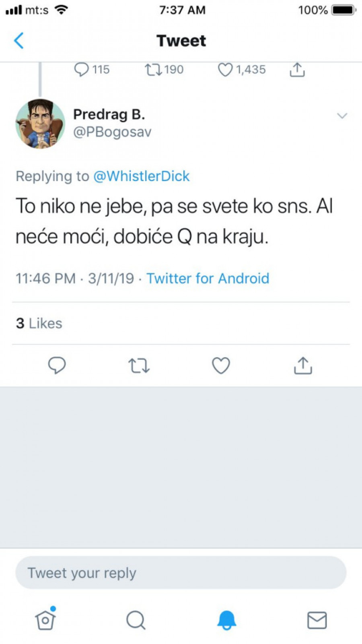362x644 pixels.
Task: Tap the back arrow in the header
Action: click(x=19, y=41)
